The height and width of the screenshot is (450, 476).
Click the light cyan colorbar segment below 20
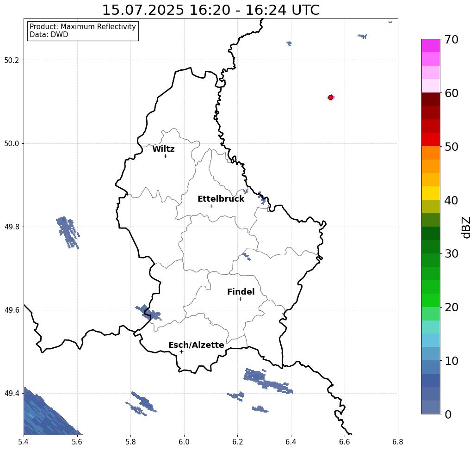point(431,327)
